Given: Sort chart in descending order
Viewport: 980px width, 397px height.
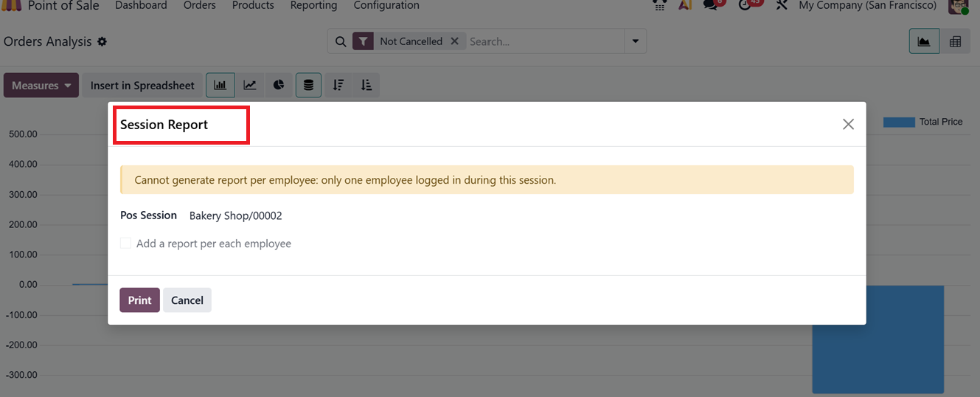Looking at the screenshot, I should 338,86.
